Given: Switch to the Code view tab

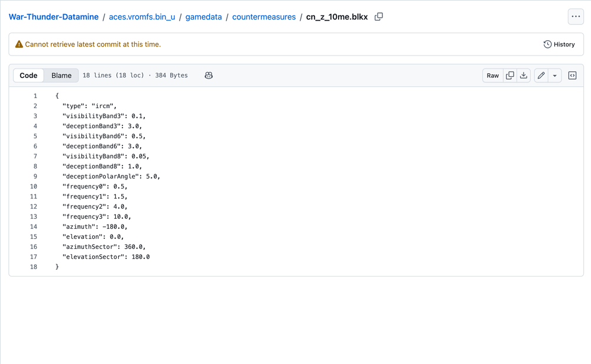Looking at the screenshot, I should point(28,76).
